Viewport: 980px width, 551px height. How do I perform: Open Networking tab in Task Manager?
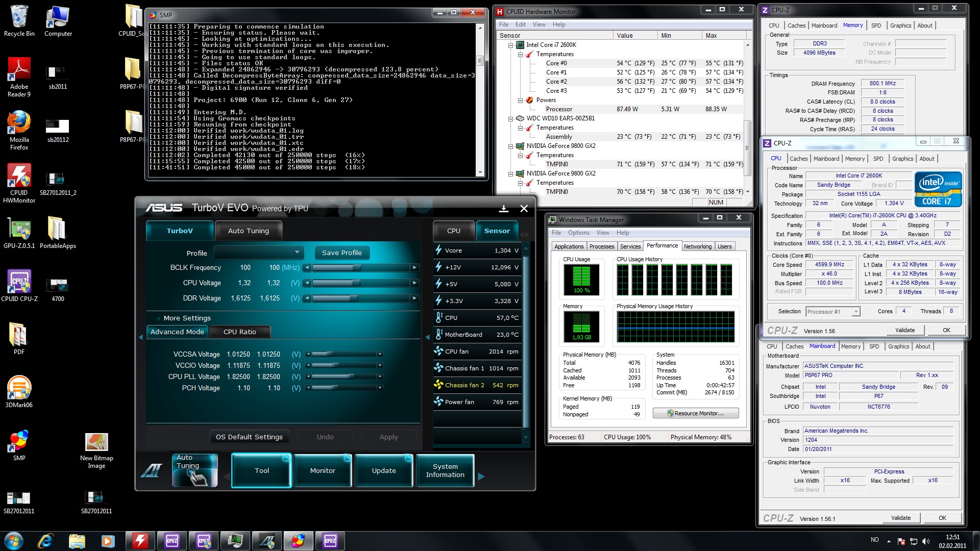[x=698, y=246]
